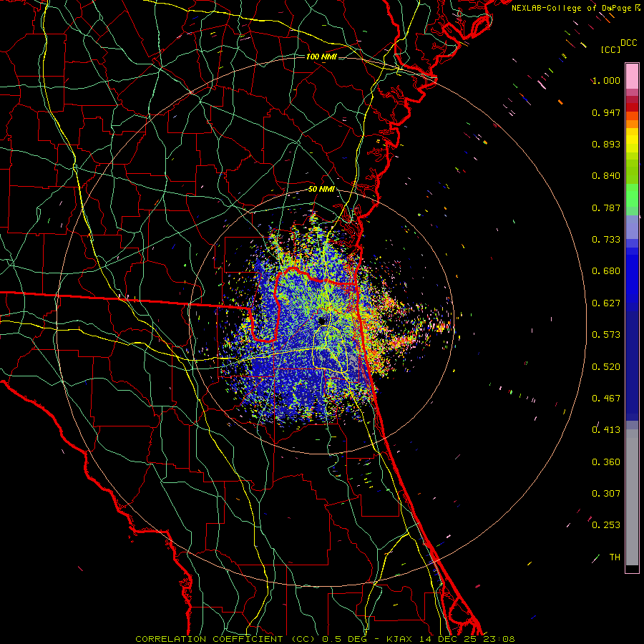Pick the periwinkle swatch on the color bar
The image size is (644, 644).
[x=632, y=227]
